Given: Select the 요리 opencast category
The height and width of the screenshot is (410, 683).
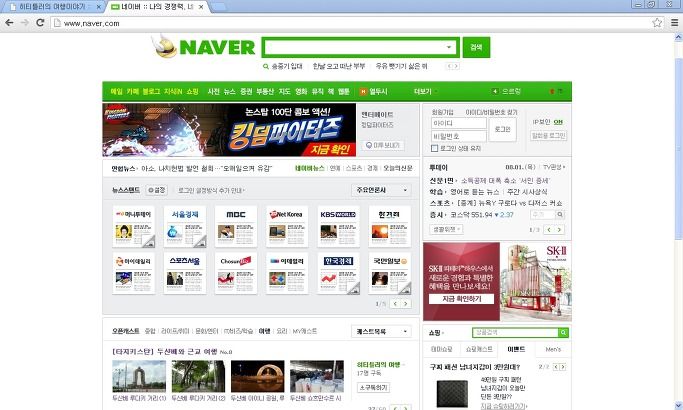Looking at the screenshot, I should click(x=282, y=331).
